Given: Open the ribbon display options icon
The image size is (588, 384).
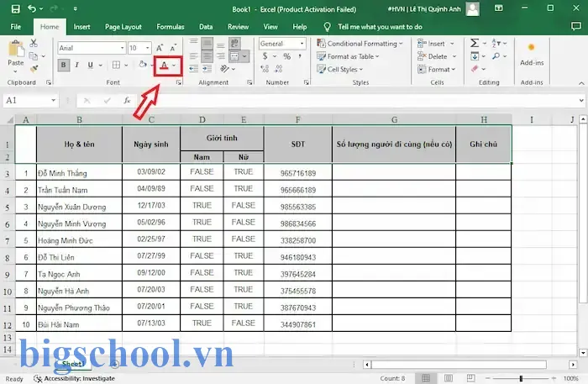Looking at the screenshot, I should click(498, 8).
